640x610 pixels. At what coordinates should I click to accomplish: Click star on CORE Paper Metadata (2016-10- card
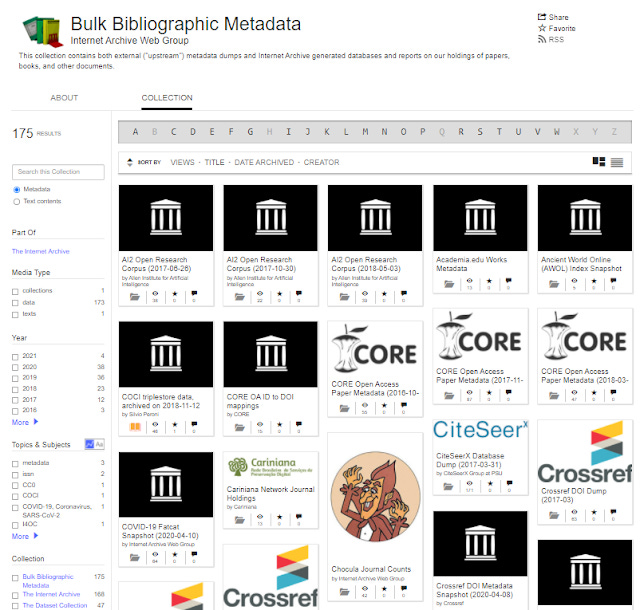click(x=384, y=405)
